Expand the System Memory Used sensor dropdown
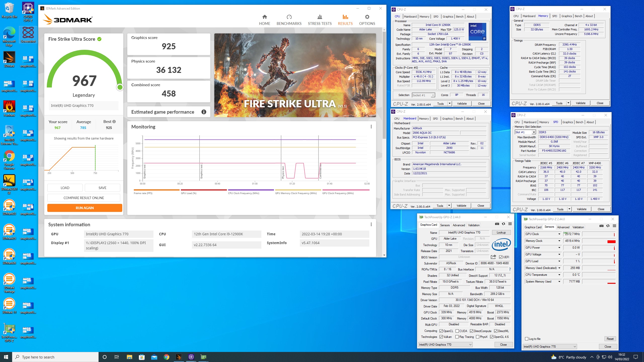Viewport: 644px width, 362px height. (x=559, y=282)
